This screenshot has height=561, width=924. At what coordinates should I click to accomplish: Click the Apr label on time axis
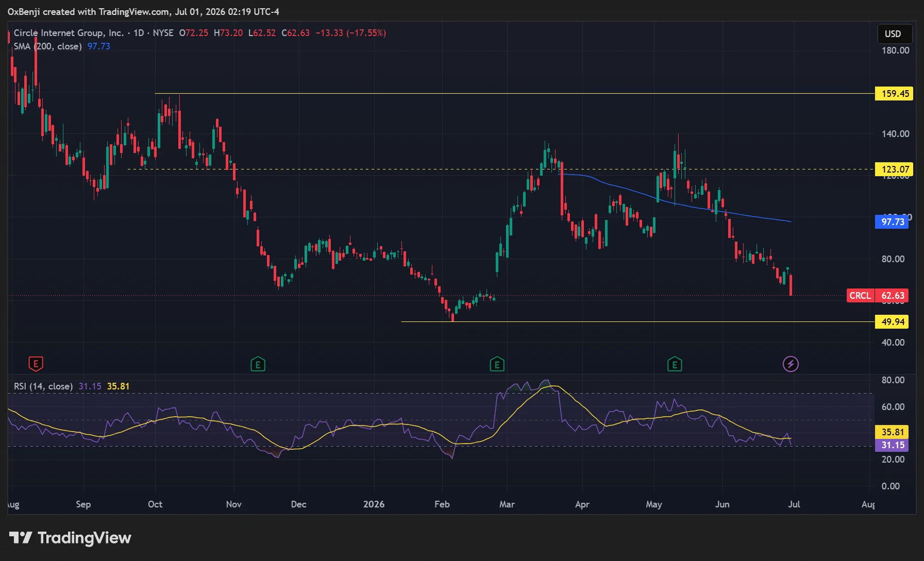pos(582,504)
